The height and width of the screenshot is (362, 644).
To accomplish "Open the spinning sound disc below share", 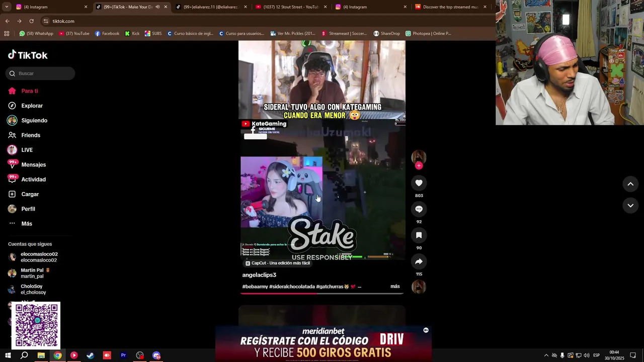I will tap(419, 287).
